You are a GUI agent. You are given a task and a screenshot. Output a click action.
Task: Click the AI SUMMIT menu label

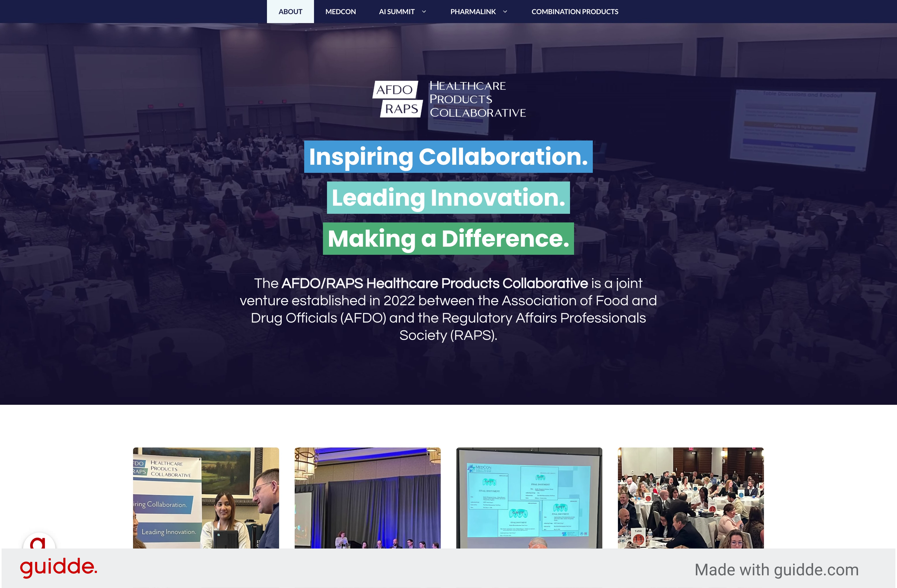click(x=397, y=12)
